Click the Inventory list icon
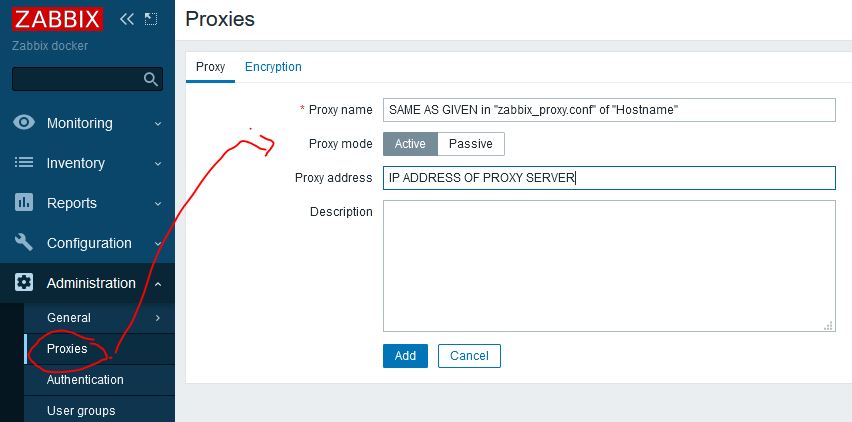This screenshot has height=422, width=852. click(x=24, y=163)
